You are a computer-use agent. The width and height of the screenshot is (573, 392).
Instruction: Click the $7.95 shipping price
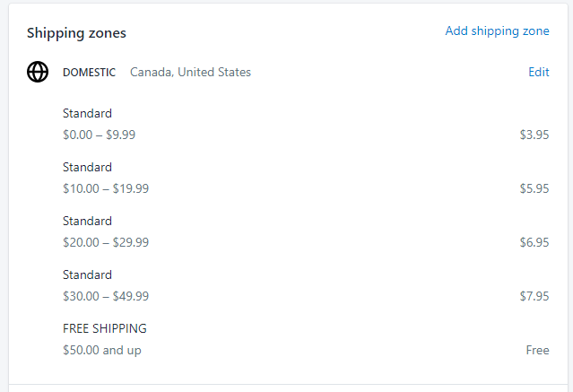pyautogui.click(x=534, y=296)
